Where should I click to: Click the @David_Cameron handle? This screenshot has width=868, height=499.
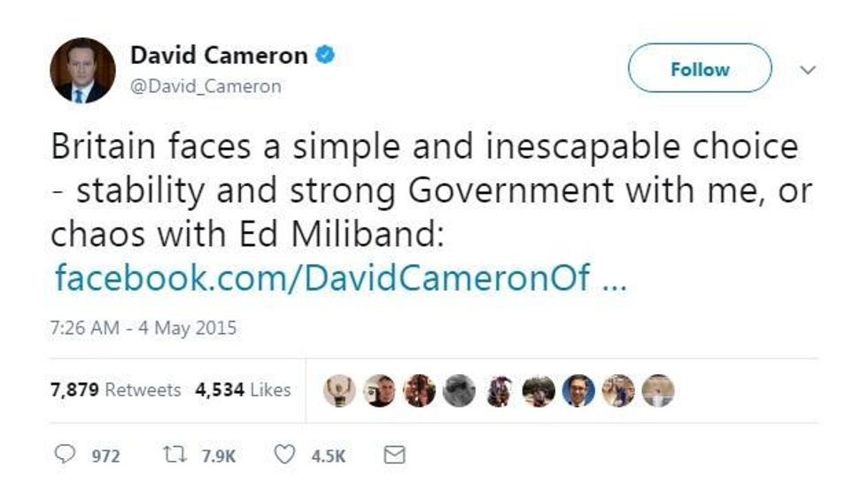coord(205,86)
